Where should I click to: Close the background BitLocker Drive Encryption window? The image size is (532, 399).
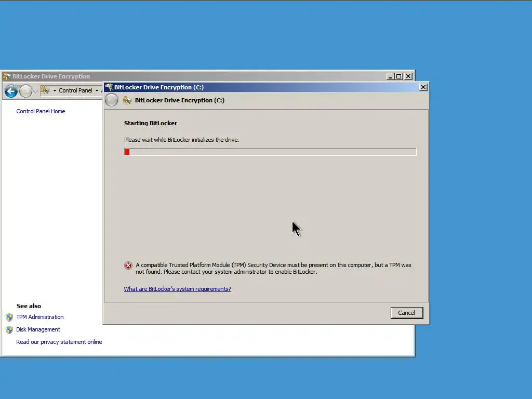pyautogui.click(x=408, y=76)
